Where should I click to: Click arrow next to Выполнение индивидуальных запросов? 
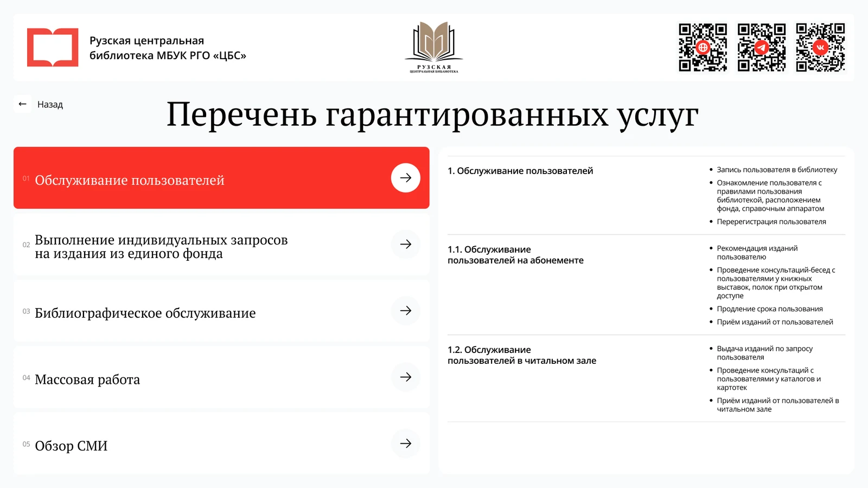coord(406,245)
